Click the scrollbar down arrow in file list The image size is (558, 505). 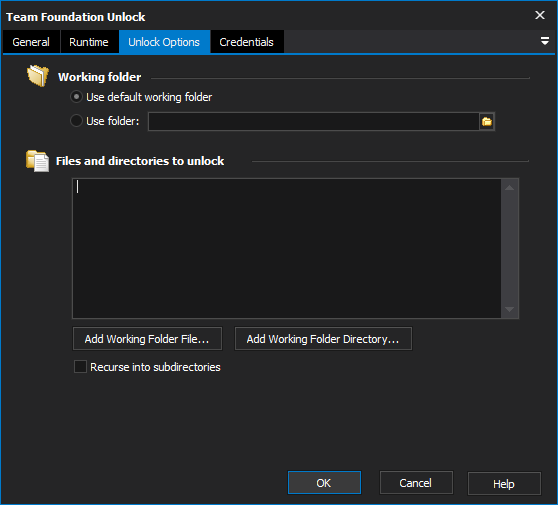click(510, 309)
